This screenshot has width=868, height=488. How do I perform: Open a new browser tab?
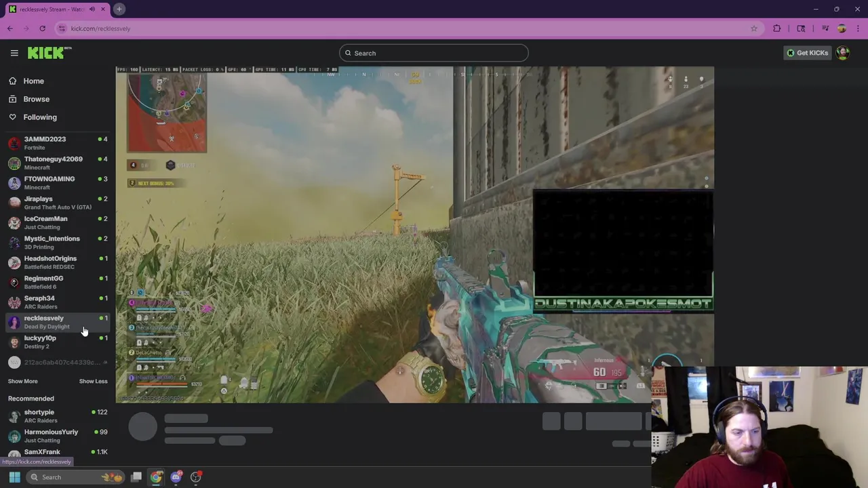(119, 9)
